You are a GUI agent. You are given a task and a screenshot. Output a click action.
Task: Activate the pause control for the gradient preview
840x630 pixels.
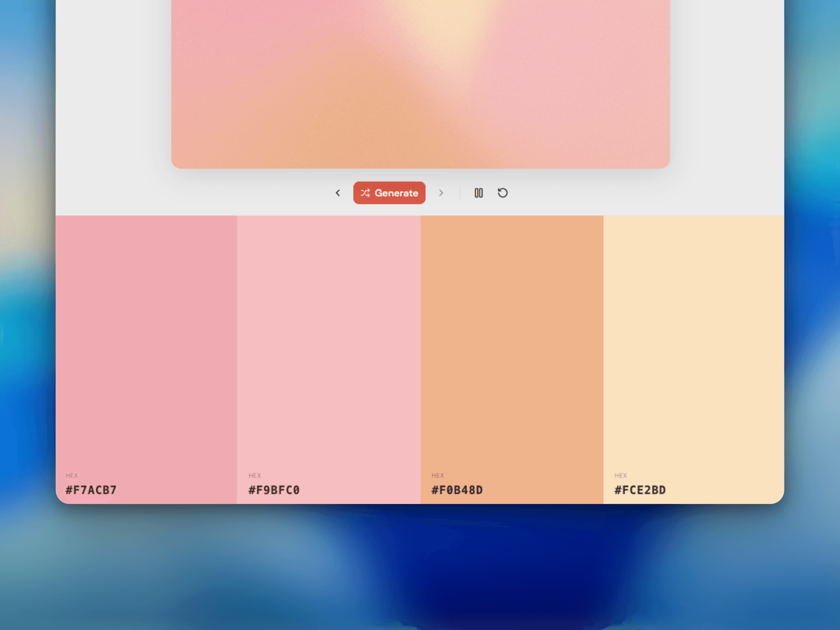478,193
